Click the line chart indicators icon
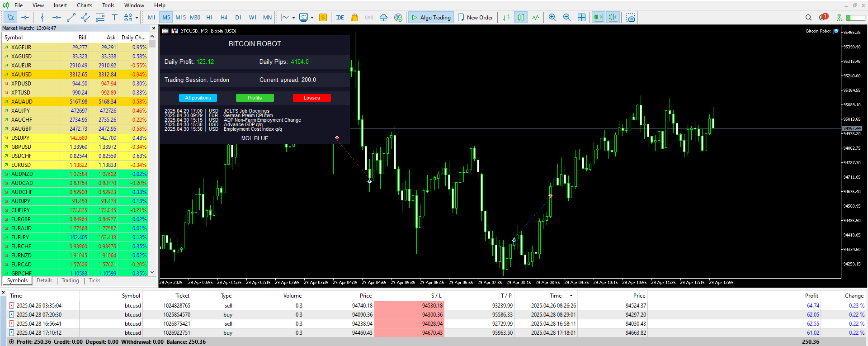The height and width of the screenshot is (346, 868). [285, 18]
